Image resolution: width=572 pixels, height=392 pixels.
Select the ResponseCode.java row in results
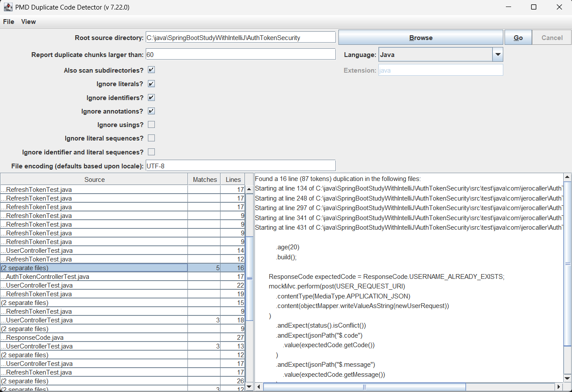(94, 338)
